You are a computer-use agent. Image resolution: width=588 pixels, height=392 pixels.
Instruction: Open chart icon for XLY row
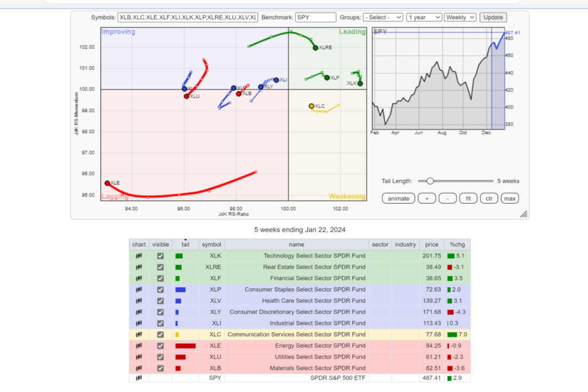(x=139, y=312)
